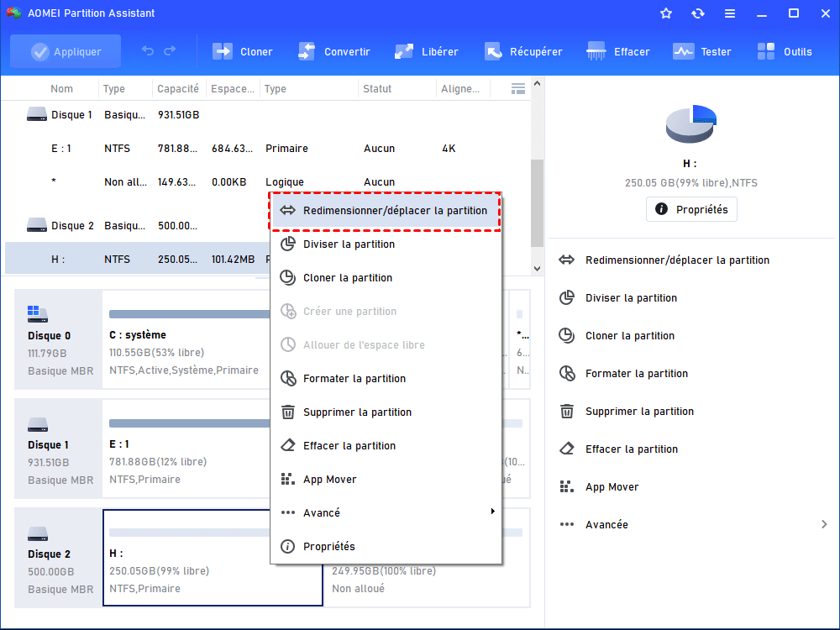Open the Effacer toolbar tool
The height and width of the screenshot is (630, 840).
pyautogui.click(x=617, y=51)
